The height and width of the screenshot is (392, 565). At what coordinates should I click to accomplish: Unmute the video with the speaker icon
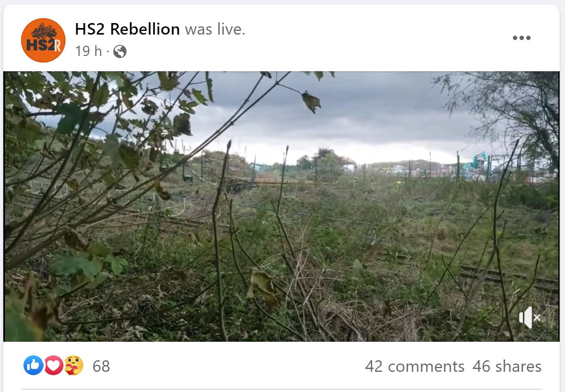(529, 317)
